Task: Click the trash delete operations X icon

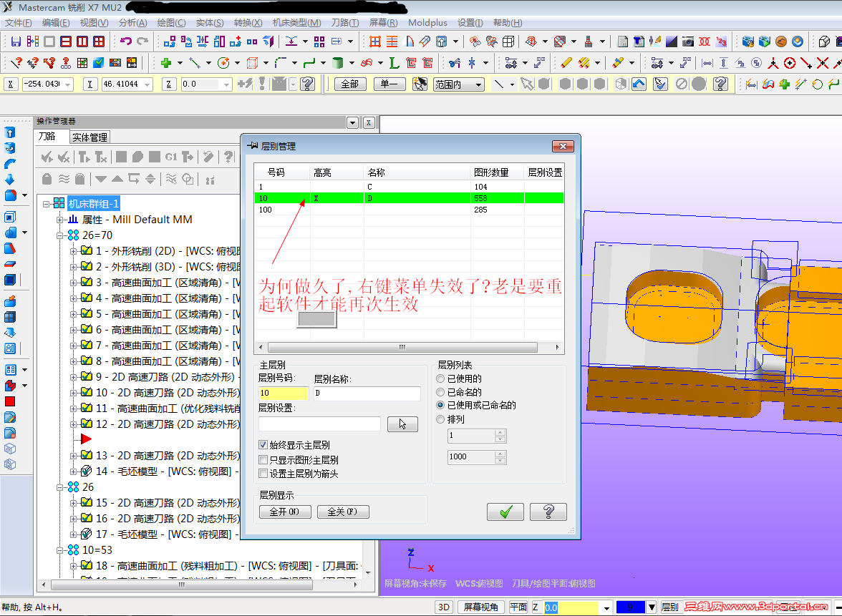Action: tap(64, 157)
